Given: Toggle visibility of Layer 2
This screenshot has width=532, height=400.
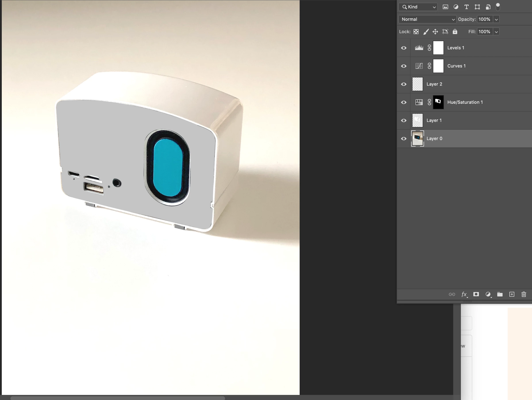Looking at the screenshot, I should 404,84.
